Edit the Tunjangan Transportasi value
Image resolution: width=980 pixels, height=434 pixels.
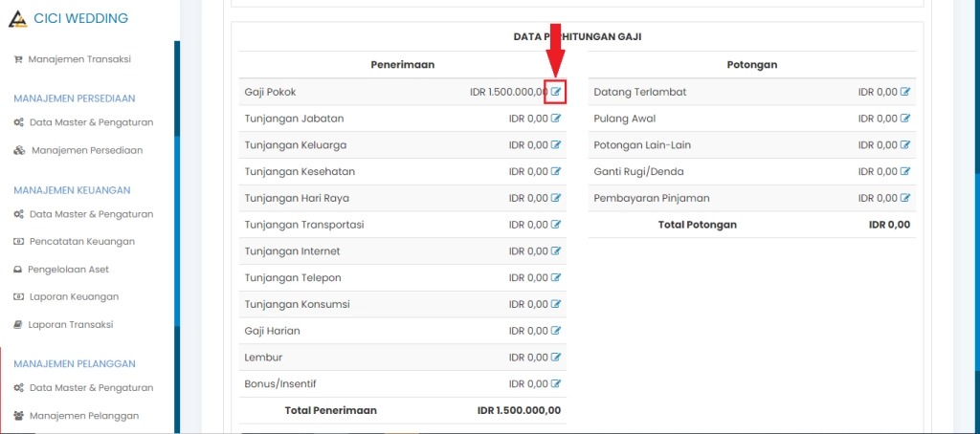pyautogui.click(x=556, y=225)
